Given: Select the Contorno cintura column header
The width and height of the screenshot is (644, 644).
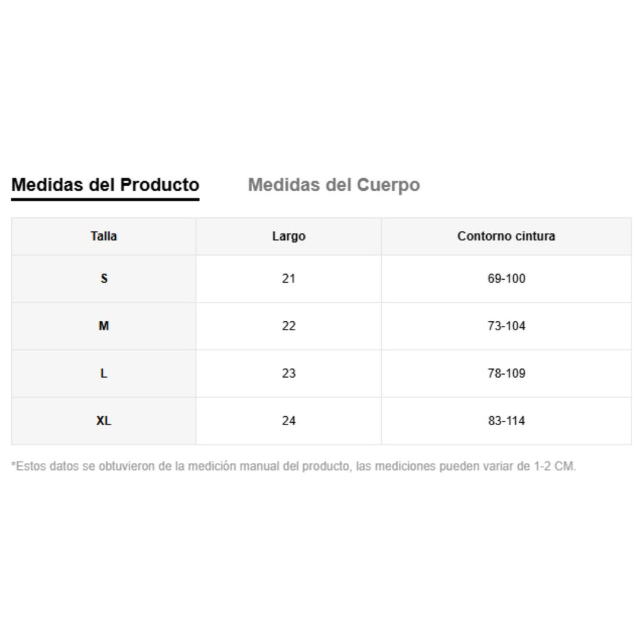Looking at the screenshot, I should (506, 236).
